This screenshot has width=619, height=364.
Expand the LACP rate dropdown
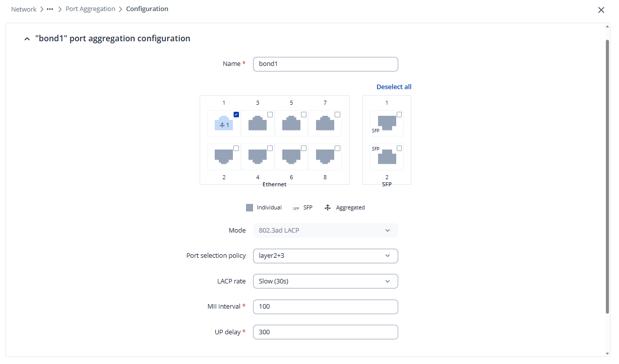[325, 281]
